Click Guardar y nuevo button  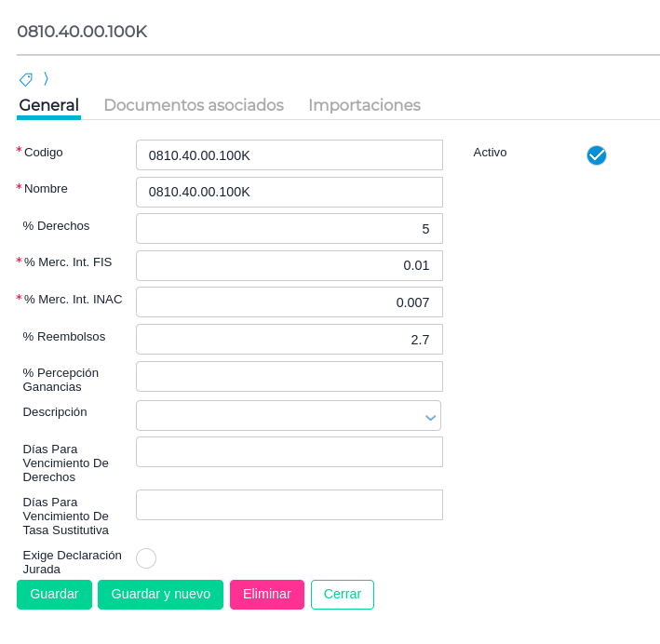[160, 595]
